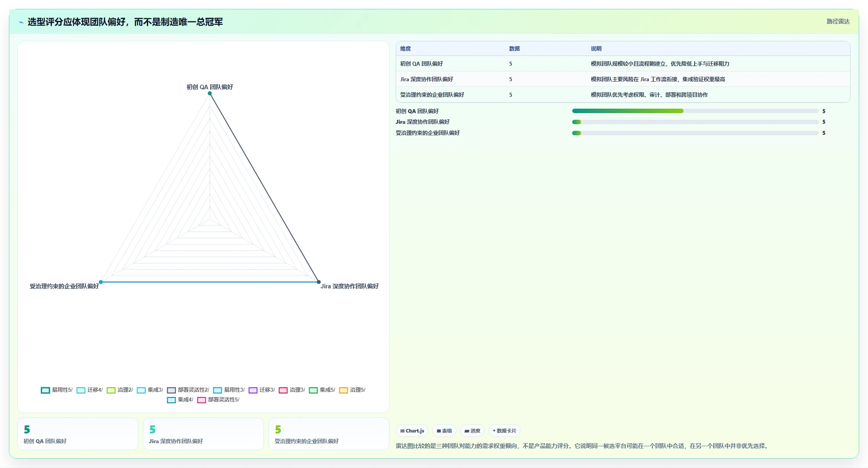
Task: Click the 路径雷达 label in the header
Action: [x=838, y=21]
